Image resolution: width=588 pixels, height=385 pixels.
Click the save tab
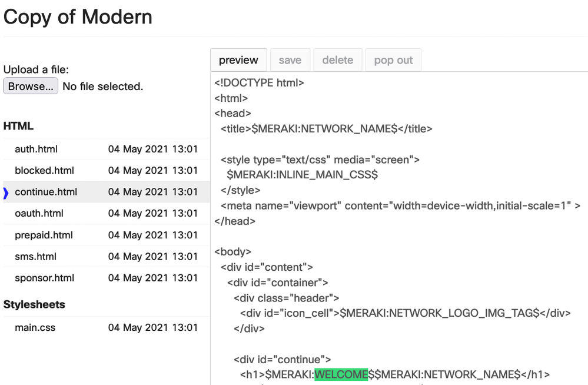[x=290, y=60]
